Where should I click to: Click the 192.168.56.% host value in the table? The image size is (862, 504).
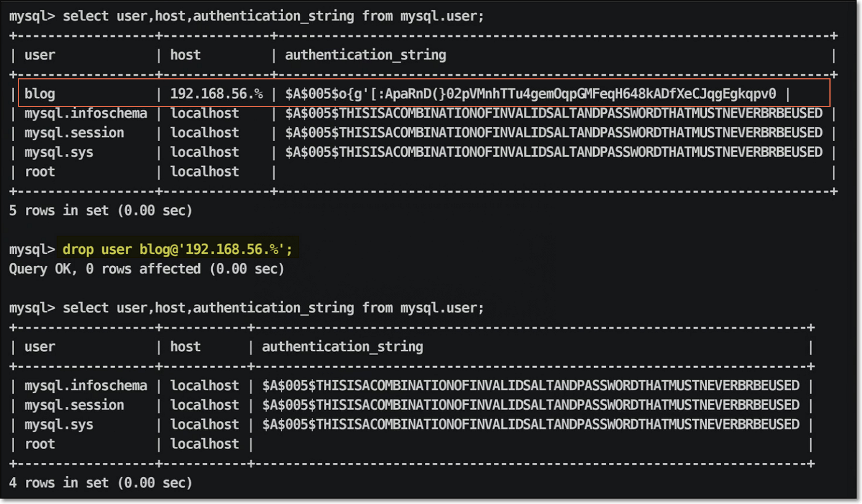point(216,94)
